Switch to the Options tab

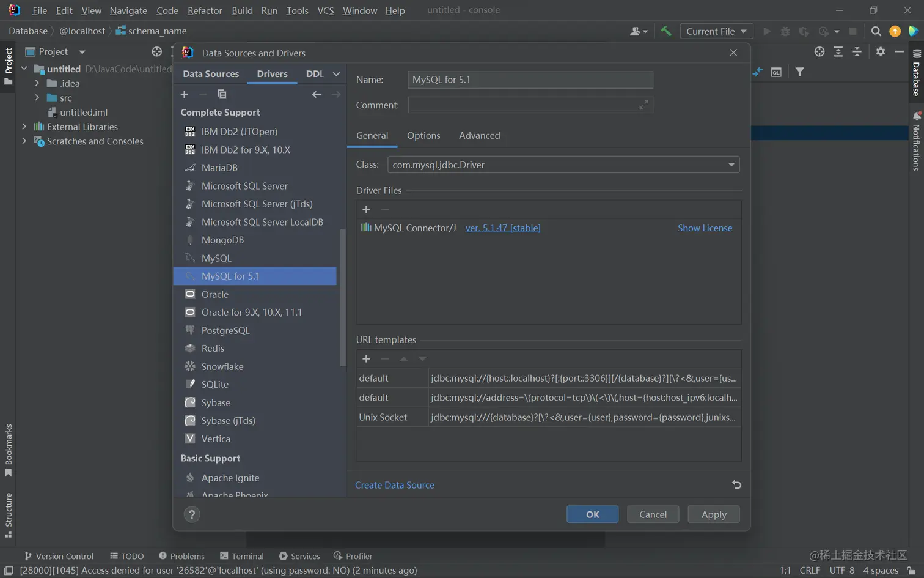[424, 136]
